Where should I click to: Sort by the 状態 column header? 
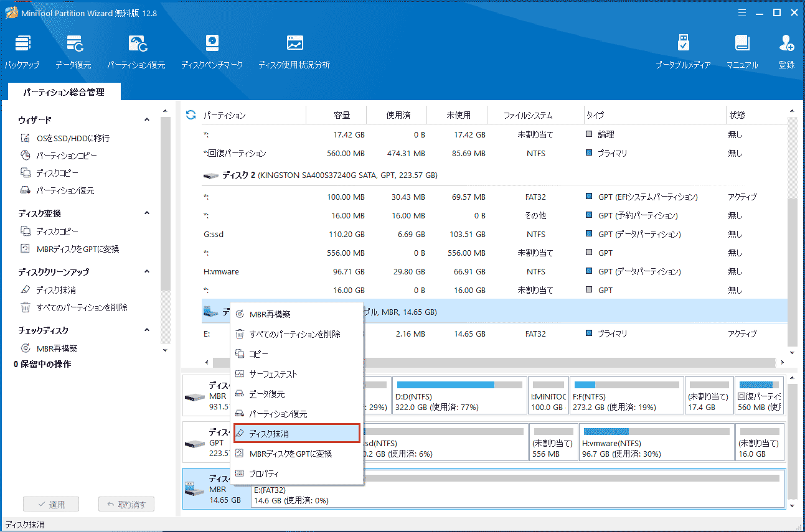[755, 115]
